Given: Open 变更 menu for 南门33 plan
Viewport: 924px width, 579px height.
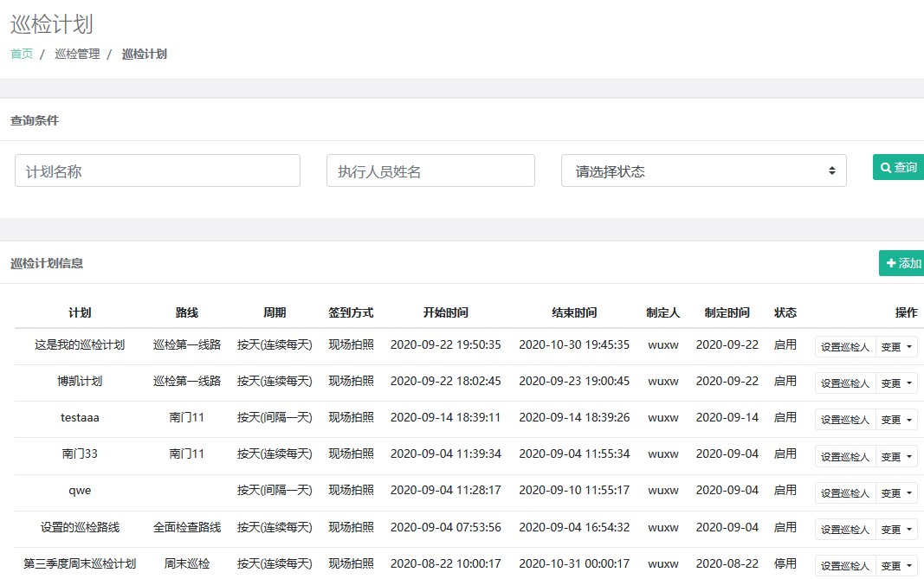Looking at the screenshot, I should pyautogui.click(x=896, y=457).
